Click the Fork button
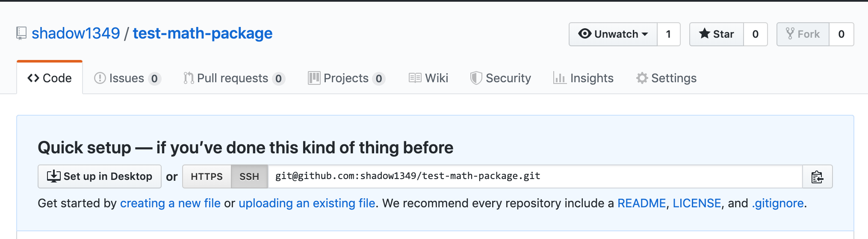 [x=803, y=34]
